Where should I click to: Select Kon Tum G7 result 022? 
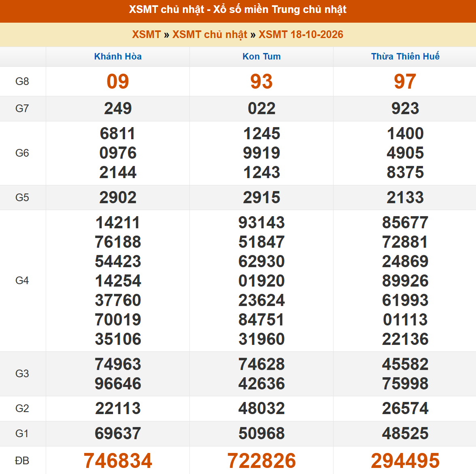pyautogui.click(x=261, y=108)
